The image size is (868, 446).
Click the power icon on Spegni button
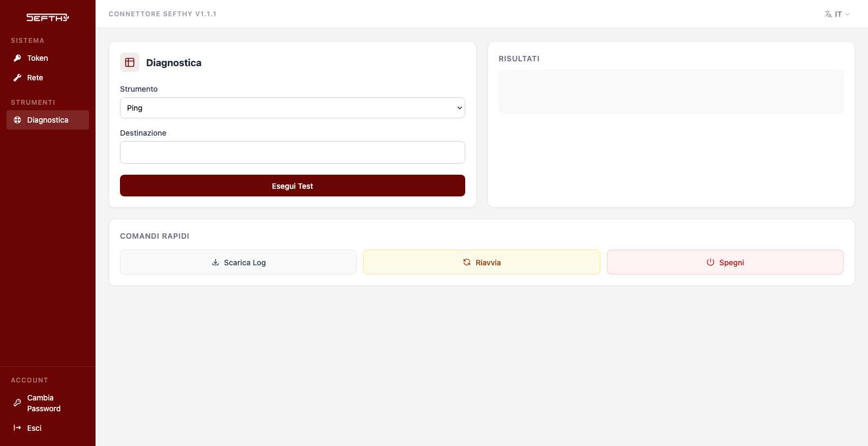point(711,262)
